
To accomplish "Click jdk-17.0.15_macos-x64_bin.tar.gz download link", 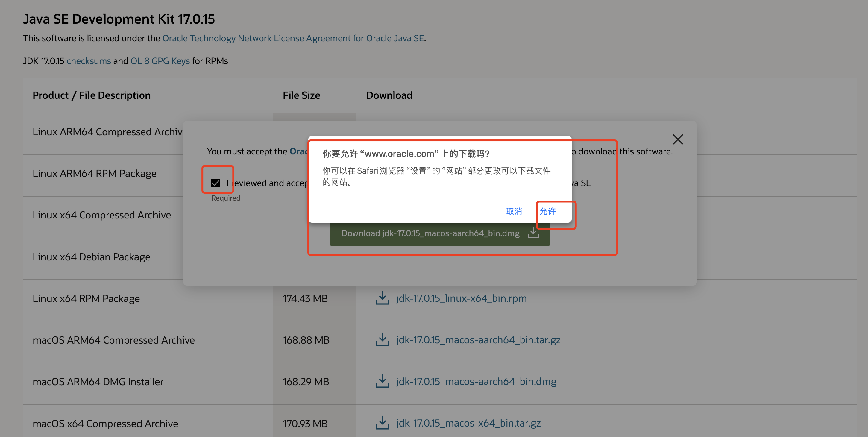I will (468, 423).
